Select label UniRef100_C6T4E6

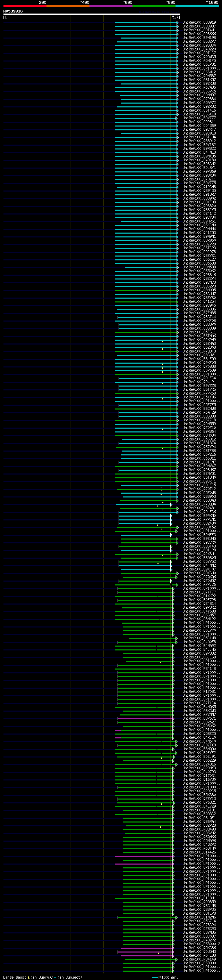coord(199,110)
